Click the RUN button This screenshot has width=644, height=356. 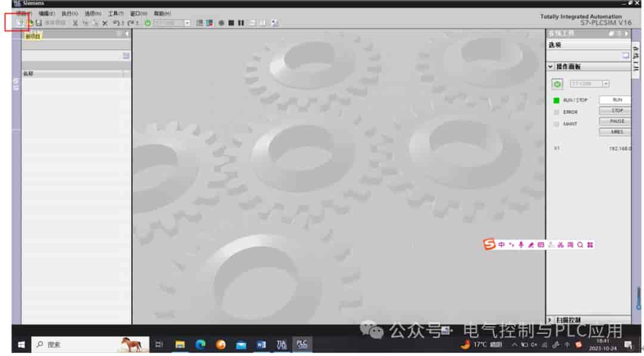[x=615, y=100]
